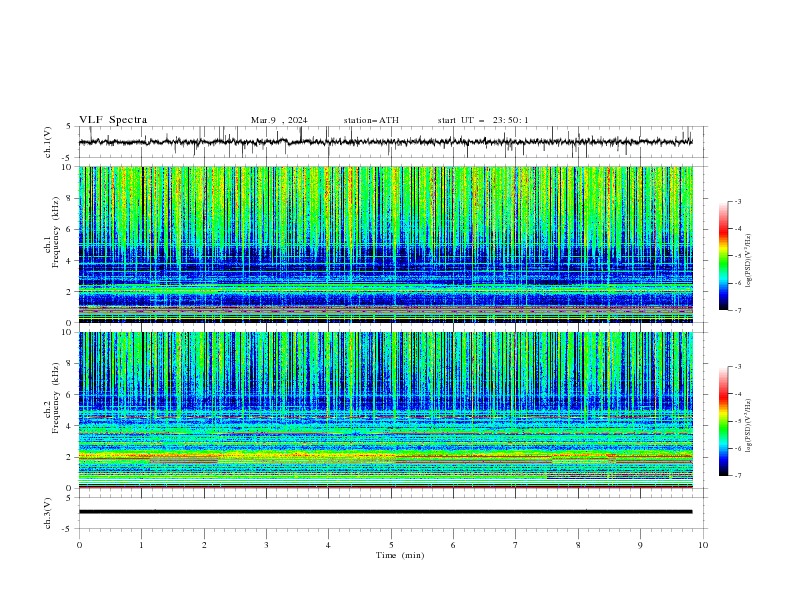The width and height of the screenshot is (792, 612).
Task: Click time axis tick label "2"
Action: click(x=204, y=545)
